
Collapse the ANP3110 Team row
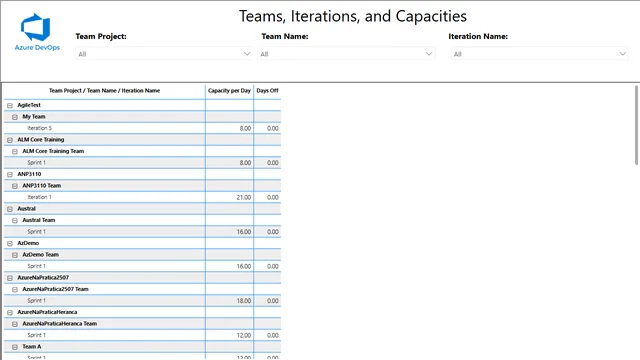point(15,186)
